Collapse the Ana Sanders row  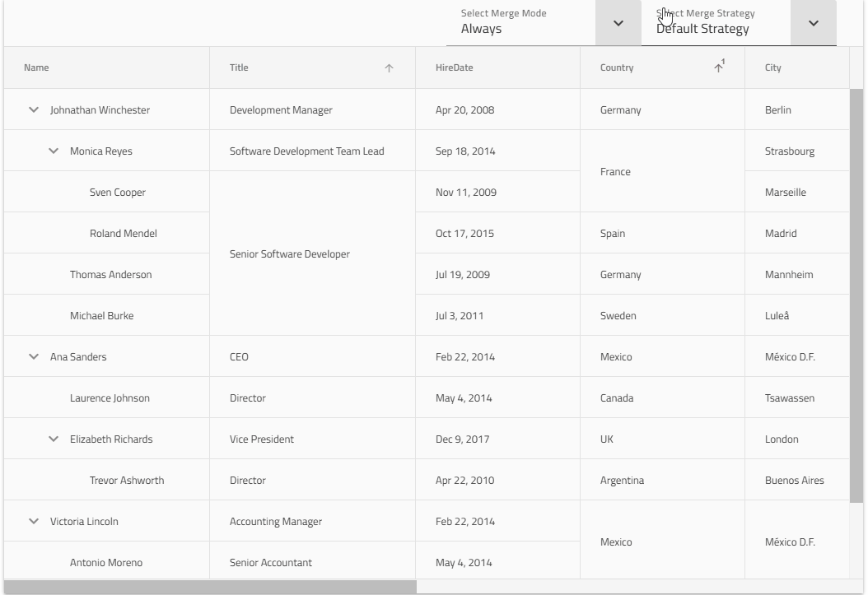tap(34, 356)
